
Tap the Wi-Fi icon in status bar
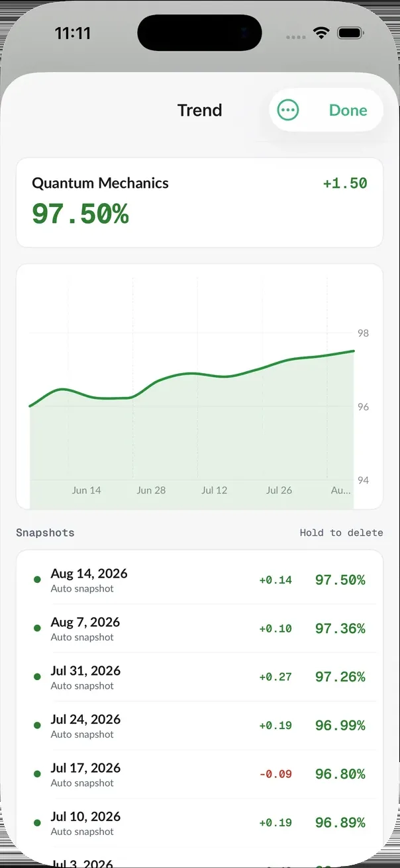click(322, 33)
